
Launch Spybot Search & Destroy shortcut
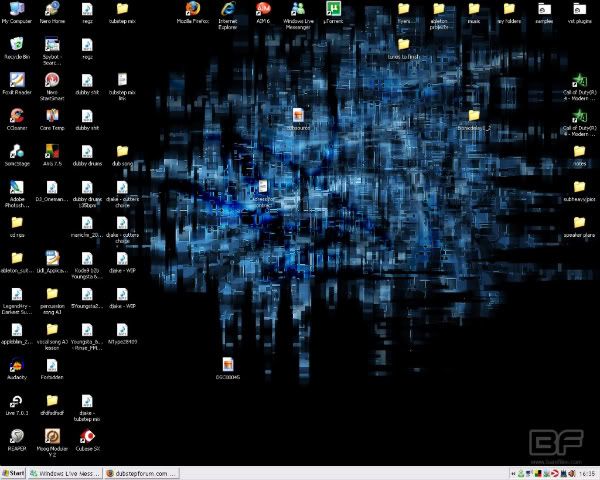(52, 51)
